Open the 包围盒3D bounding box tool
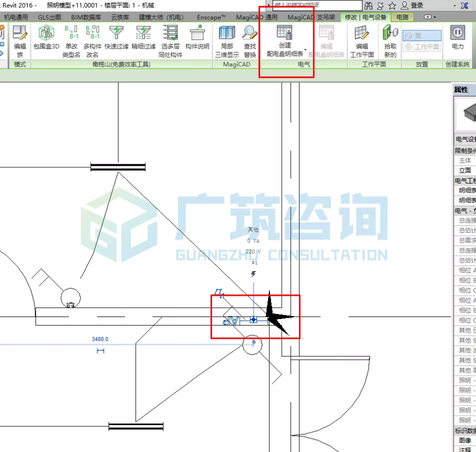The width and height of the screenshot is (476, 452). click(47, 37)
